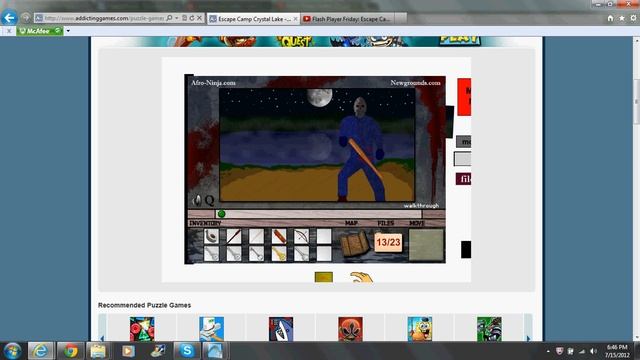
Task: Select the grey key below the bow item
Action: [x=301, y=254]
